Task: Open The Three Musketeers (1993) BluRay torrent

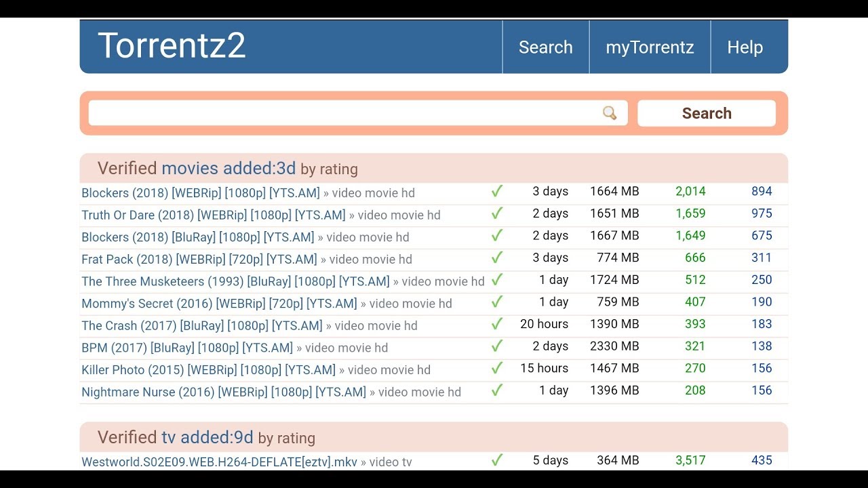Action: (235, 281)
